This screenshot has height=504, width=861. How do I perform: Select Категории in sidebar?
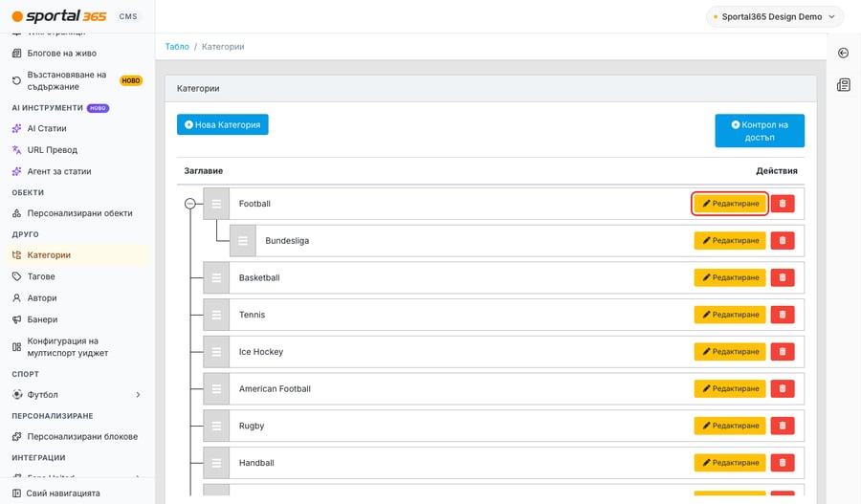click(76, 254)
